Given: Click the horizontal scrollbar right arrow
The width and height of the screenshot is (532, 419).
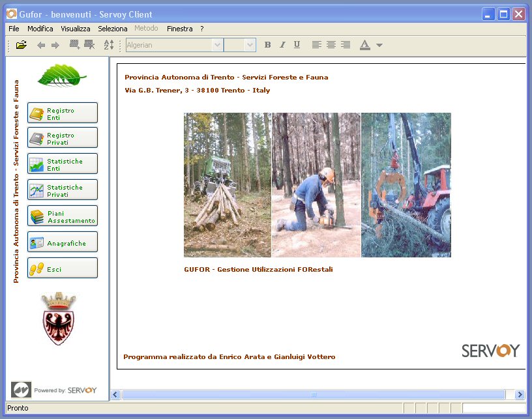Looking at the screenshot, I should click(520, 395).
